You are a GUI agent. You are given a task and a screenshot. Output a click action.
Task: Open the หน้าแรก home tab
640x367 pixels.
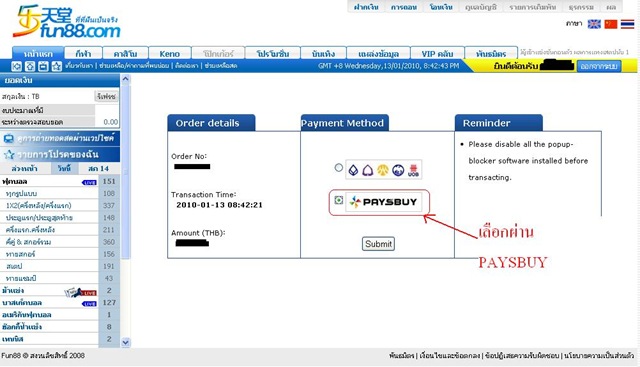pyautogui.click(x=38, y=53)
